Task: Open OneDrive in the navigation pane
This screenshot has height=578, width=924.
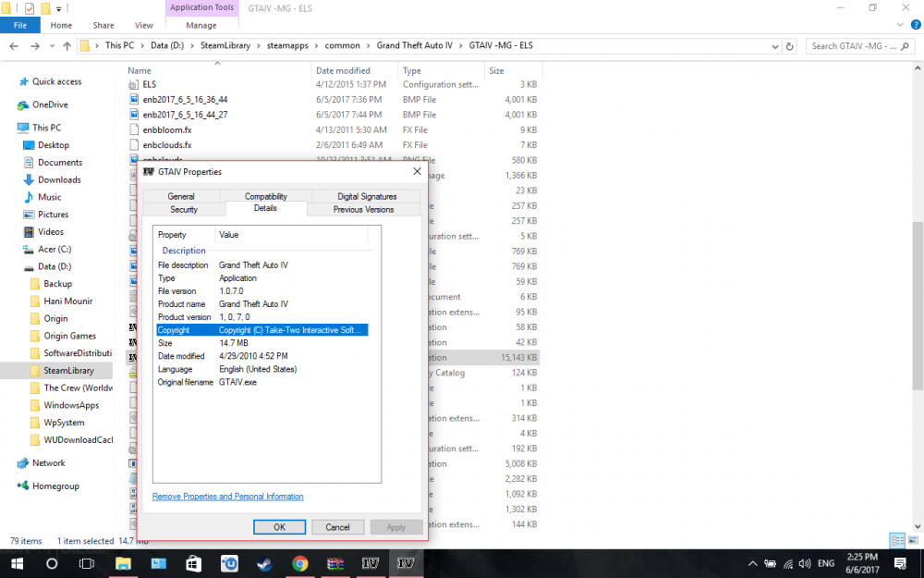Action: [x=50, y=105]
